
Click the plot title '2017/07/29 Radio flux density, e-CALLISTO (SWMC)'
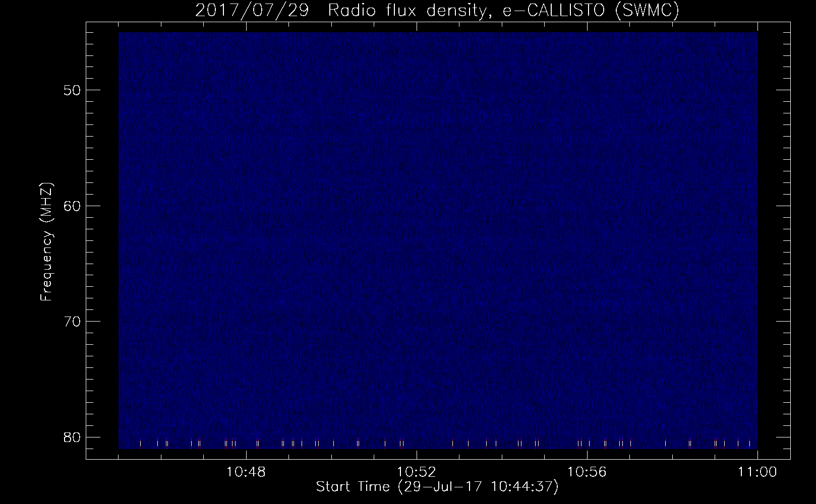click(x=437, y=10)
